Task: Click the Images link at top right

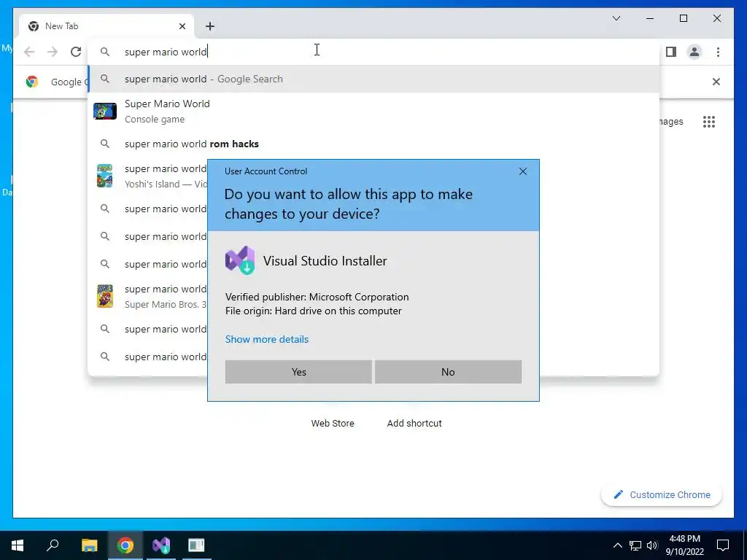Action: tap(671, 122)
